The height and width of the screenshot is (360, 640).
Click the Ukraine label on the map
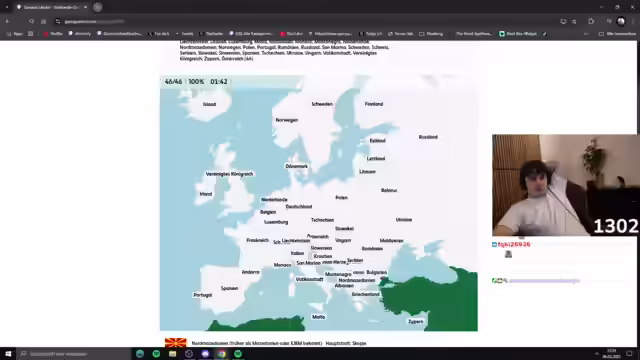pyautogui.click(x=404, y=220)
